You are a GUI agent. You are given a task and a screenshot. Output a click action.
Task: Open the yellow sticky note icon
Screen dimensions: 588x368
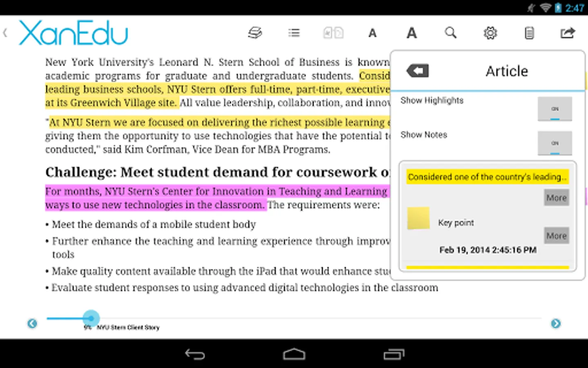point(419,218)
